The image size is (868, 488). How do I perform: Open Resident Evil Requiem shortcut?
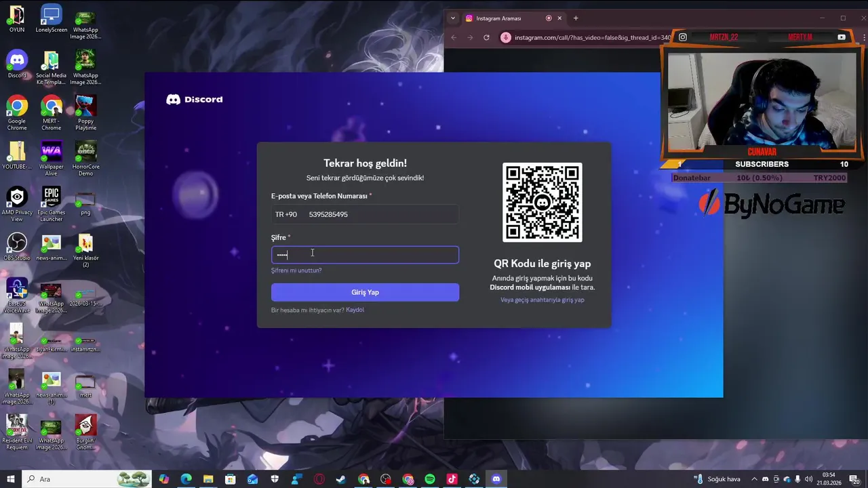point(17,432)
